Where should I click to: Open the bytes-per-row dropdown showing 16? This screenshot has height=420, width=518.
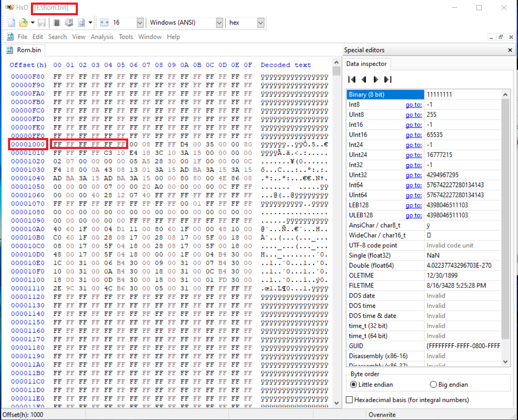140,22
